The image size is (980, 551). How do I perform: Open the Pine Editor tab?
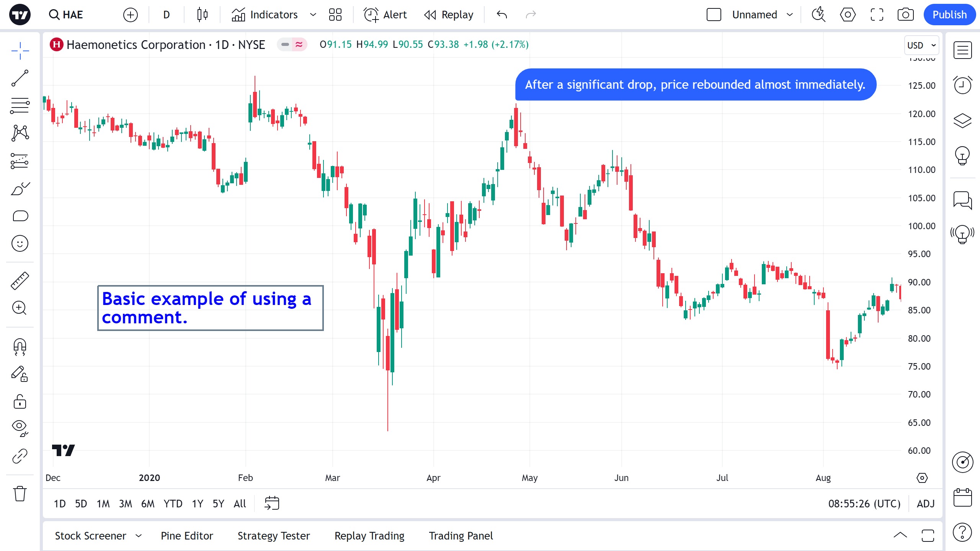point(187,536)
